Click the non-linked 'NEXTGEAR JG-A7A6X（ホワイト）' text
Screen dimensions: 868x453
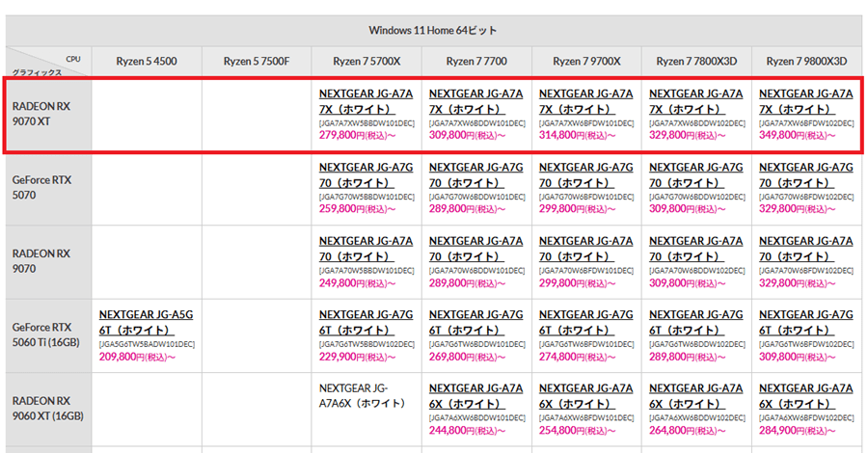(363, 396)
